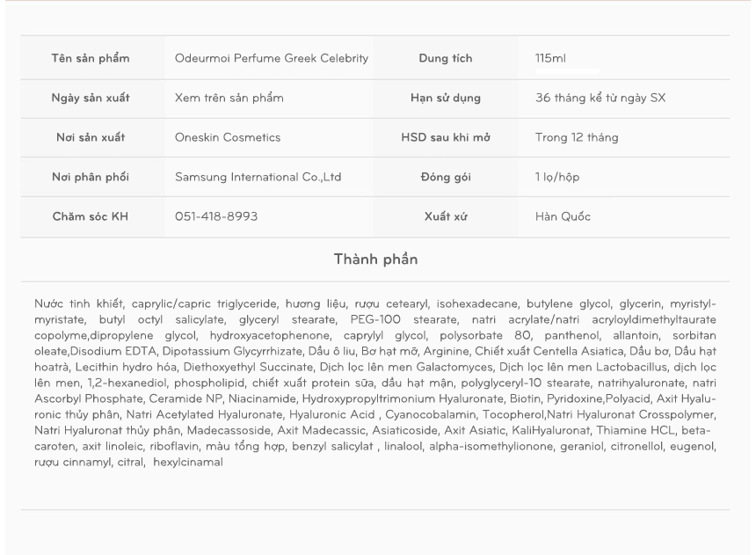756x555 pixels.
Task: Click the "Hạn sử dụng" label
Action: (445, 99)
